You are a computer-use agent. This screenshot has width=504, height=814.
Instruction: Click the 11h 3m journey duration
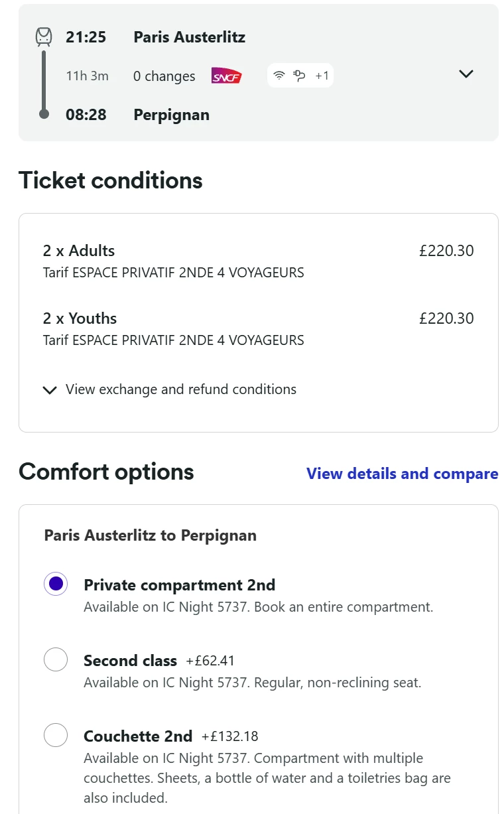click(87, 76)
